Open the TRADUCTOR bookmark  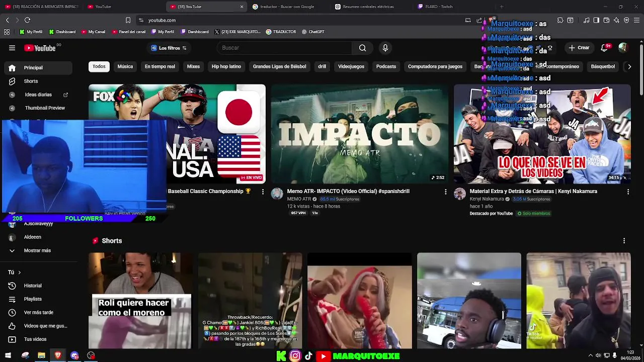[x=281, y=32]
